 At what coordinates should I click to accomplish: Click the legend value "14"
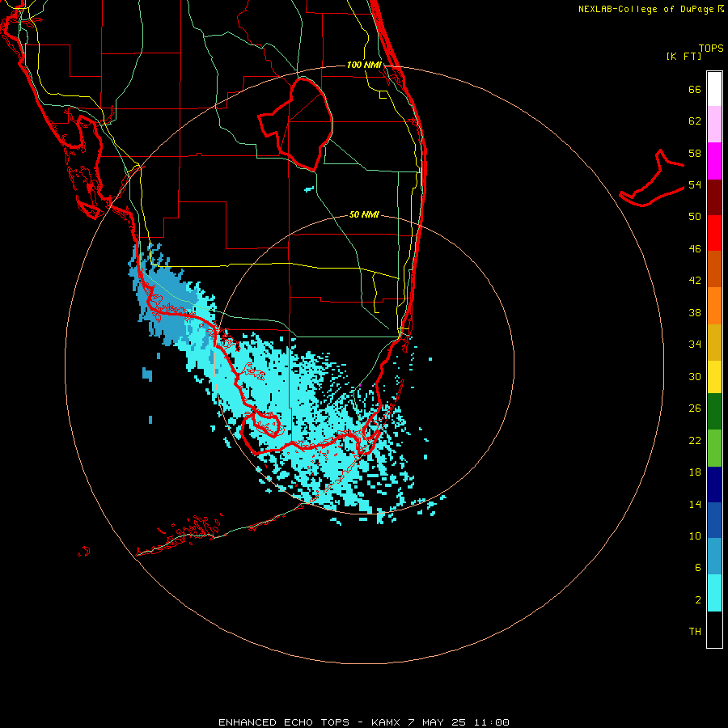point(695,504)
